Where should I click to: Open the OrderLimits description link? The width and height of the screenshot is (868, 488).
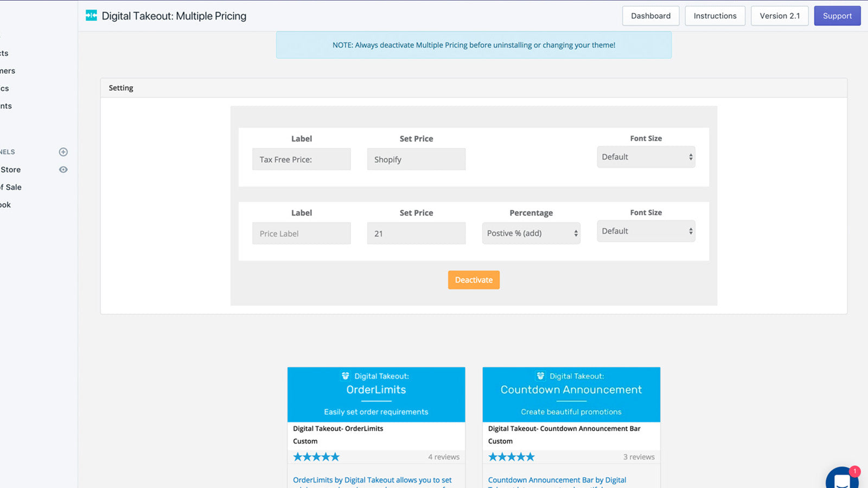click(372, 480)
